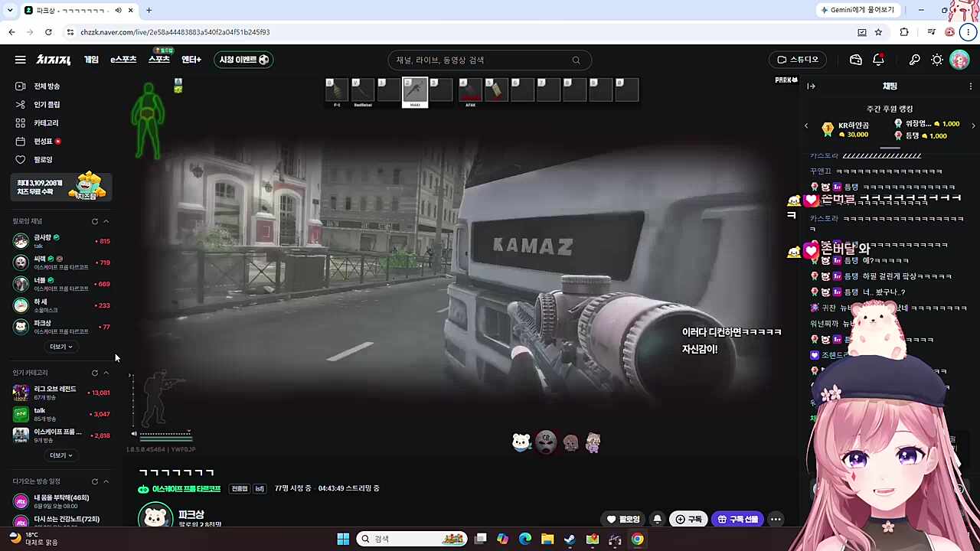This screenshot has width=980, height=551.
Task: Expand 더보기 under the following channels list
Action: click(61, 347)
